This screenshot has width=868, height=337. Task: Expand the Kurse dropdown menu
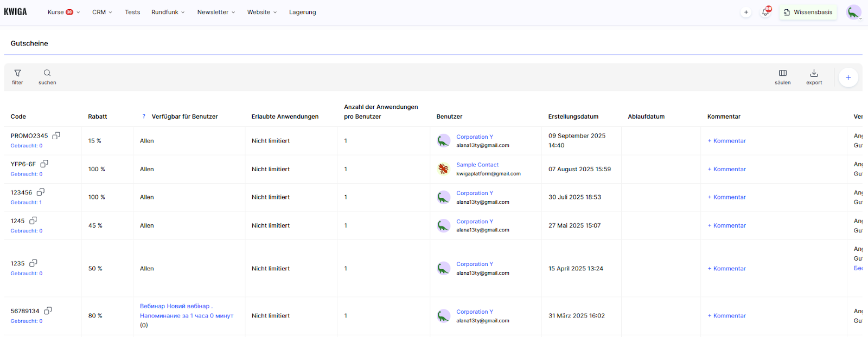click(x=63, y=12)
